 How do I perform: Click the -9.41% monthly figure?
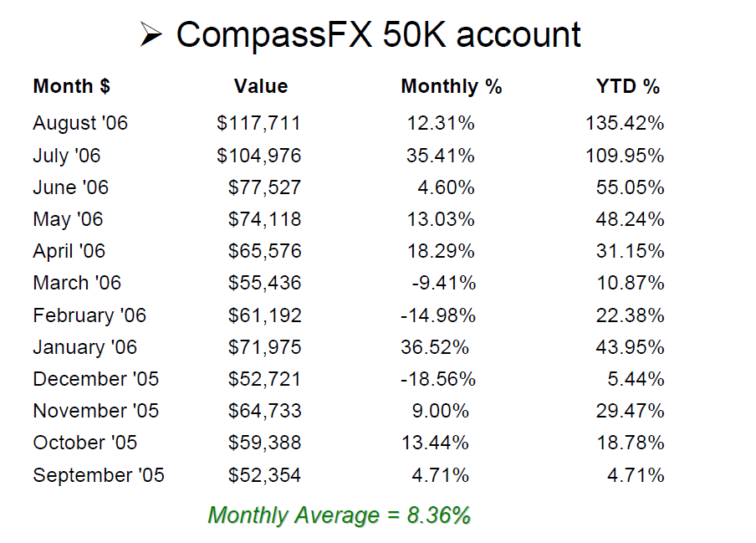443,284
